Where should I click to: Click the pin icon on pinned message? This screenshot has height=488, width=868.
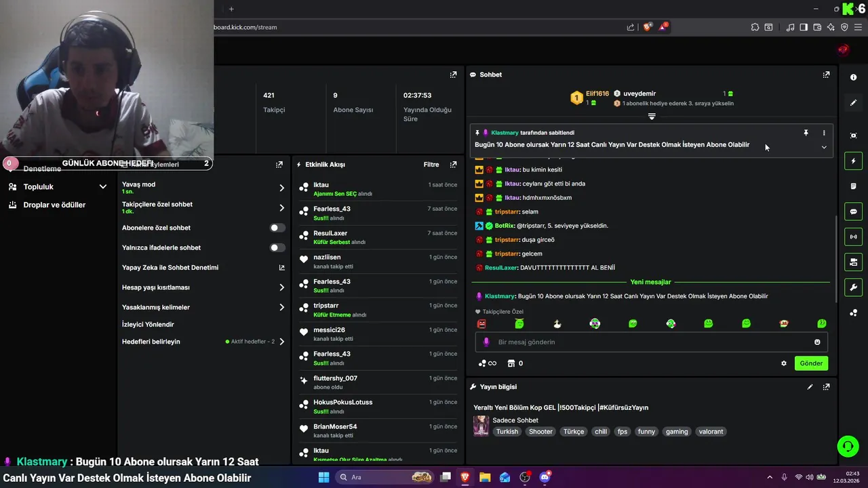click(x=806, y=133)
